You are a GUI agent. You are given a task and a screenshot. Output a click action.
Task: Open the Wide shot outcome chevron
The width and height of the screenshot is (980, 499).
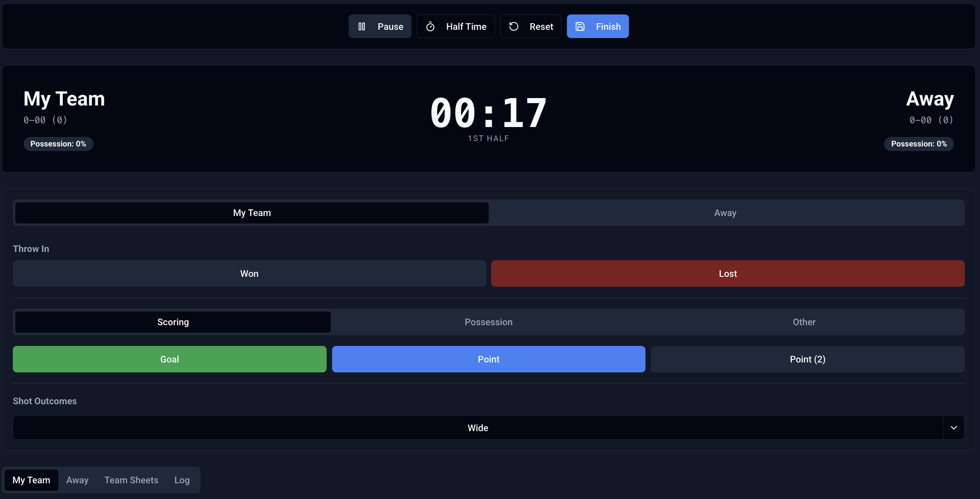point(954,427)
